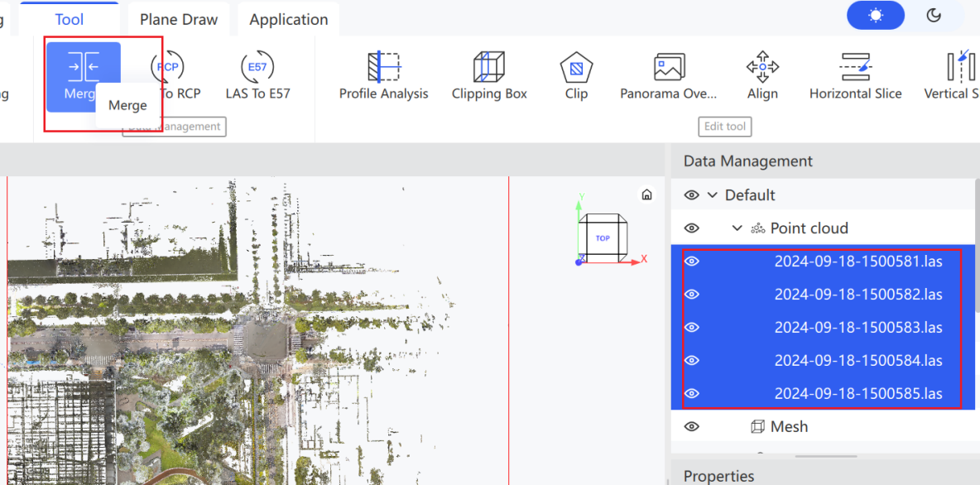
Task: Reset view with the home icon
Action: (x=647, y=194)
